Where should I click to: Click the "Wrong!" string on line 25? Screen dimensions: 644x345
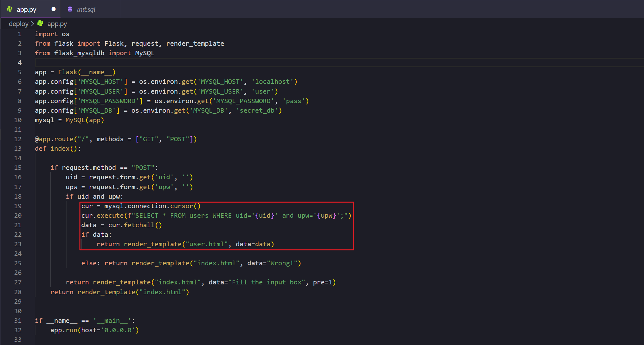pyautogui.click(x=282, y=263)
